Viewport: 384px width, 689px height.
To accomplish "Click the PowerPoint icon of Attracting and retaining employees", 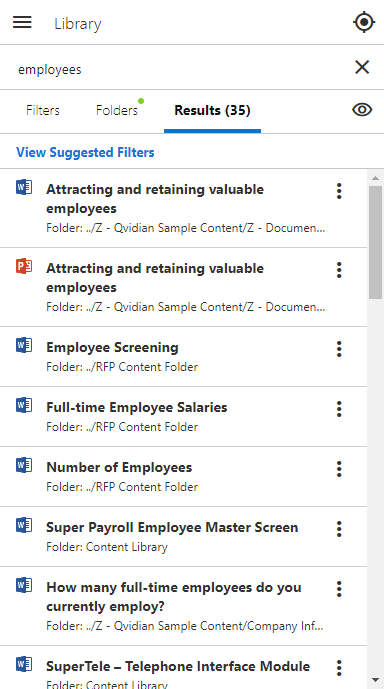I will pyautogui.click(x=24, y=266).
